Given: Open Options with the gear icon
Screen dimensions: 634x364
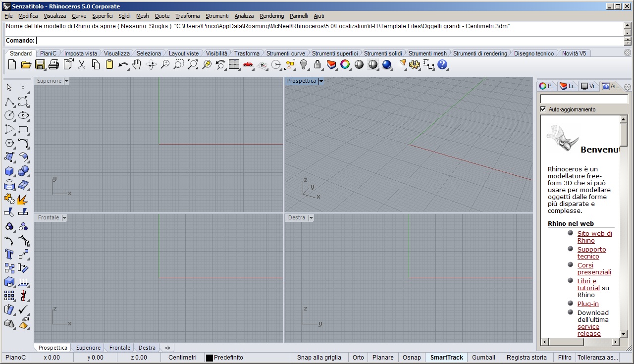Looking at the screenshot, I should (x=415, y=64).
